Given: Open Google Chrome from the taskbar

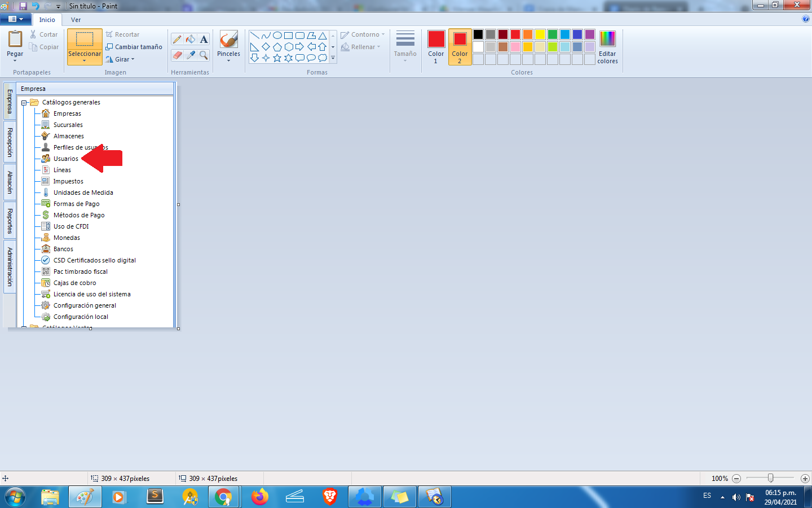Looking at the screenshot, I should coord(223,497).
